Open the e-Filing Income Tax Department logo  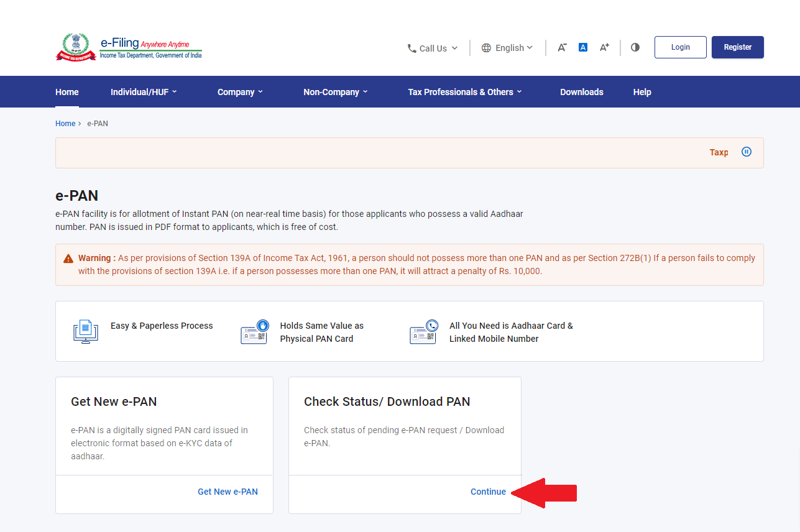[x=128, y=46]
